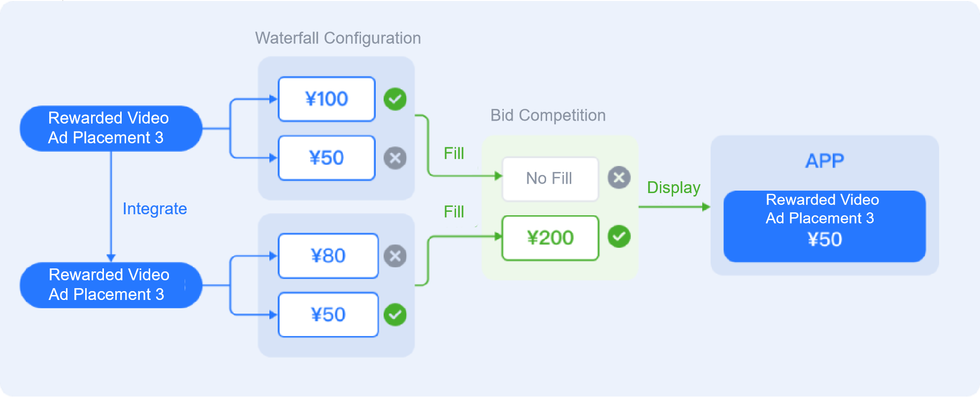Click the Display arrow label
This screenshot has height=397, width=980.
point(673,188)
